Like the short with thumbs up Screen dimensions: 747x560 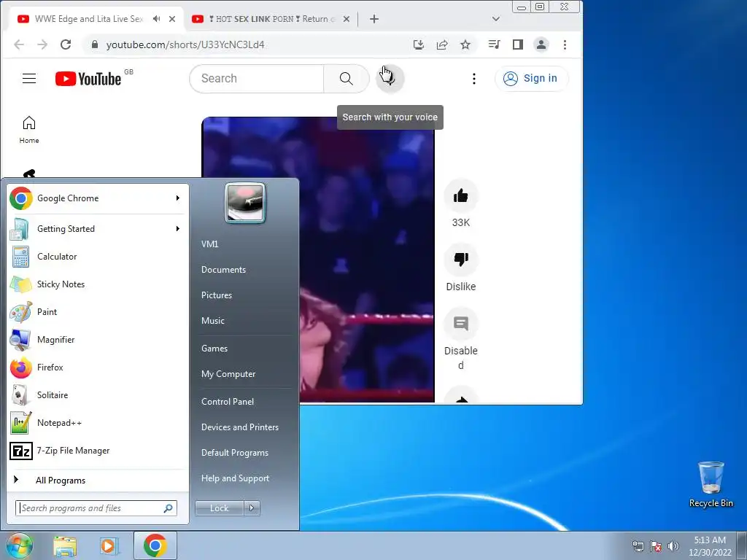[461, 195]
